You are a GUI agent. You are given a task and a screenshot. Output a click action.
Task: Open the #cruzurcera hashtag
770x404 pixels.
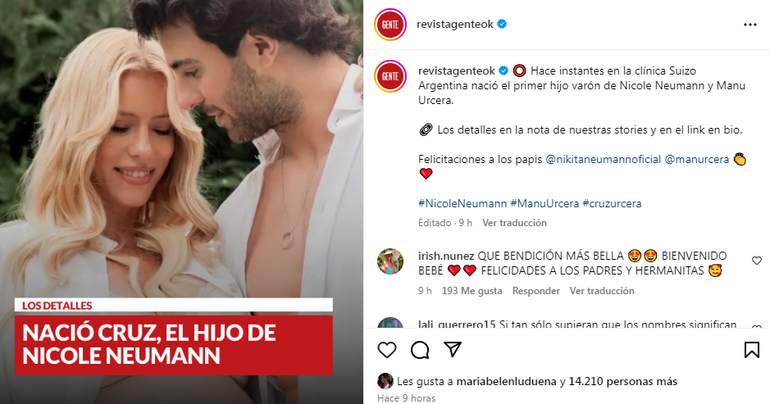612,203
